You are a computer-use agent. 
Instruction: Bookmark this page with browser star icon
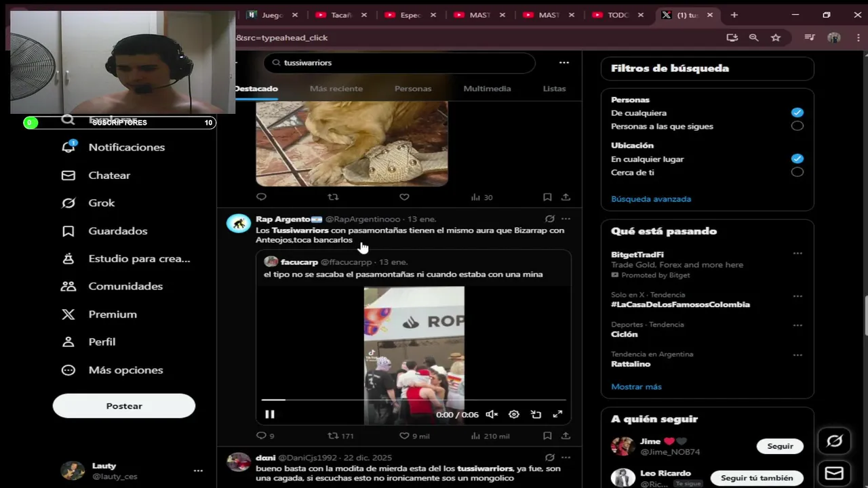pos(776,38)
